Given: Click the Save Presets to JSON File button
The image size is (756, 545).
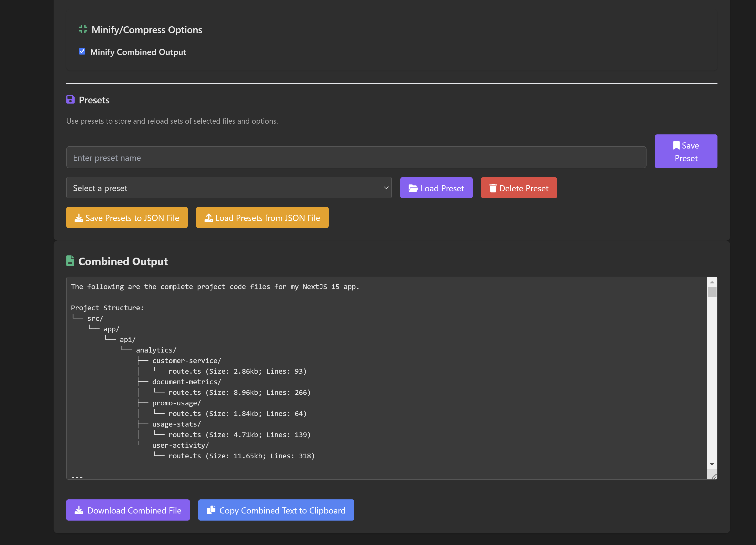Looking at the screenshot, I should pyautogui.click(x=127, y=217).
